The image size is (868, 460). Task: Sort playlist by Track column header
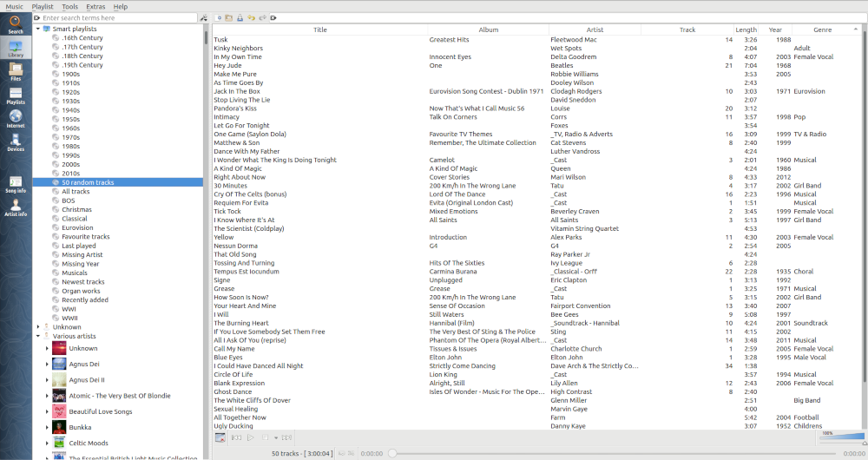687,30
